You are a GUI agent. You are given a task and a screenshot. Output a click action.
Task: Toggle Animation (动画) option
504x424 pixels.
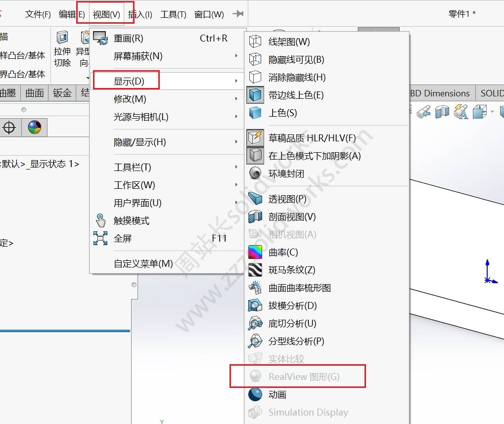coord(326,394)
